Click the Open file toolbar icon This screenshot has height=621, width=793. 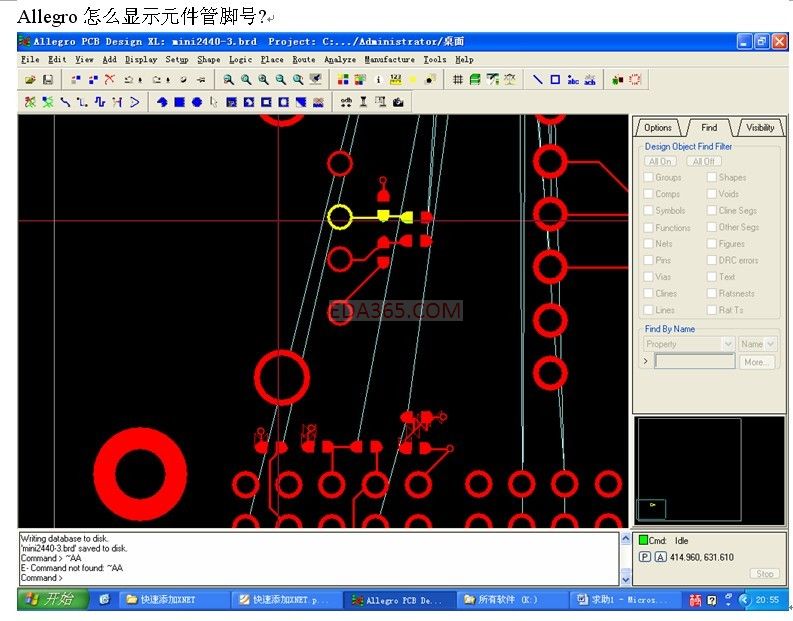(x=29, y=80)
